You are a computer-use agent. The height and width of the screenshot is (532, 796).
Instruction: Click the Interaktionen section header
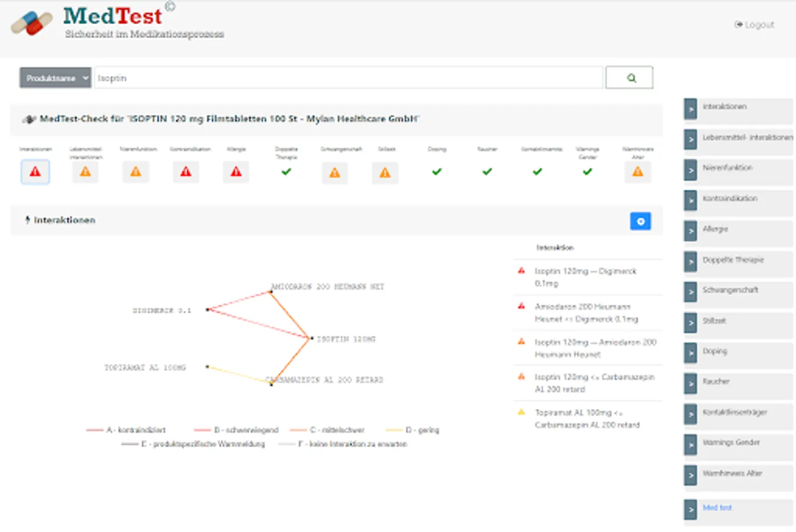[336, 220]
